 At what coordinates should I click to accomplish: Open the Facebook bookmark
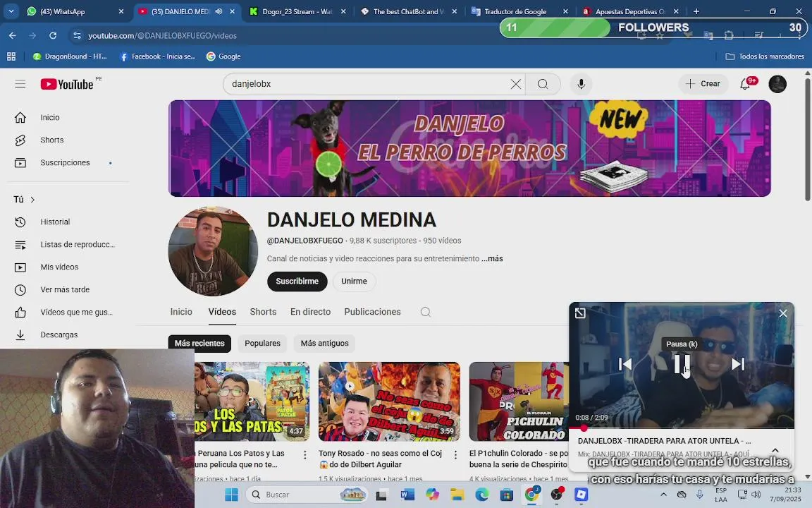pyautogui.click(x=157, y=56)
